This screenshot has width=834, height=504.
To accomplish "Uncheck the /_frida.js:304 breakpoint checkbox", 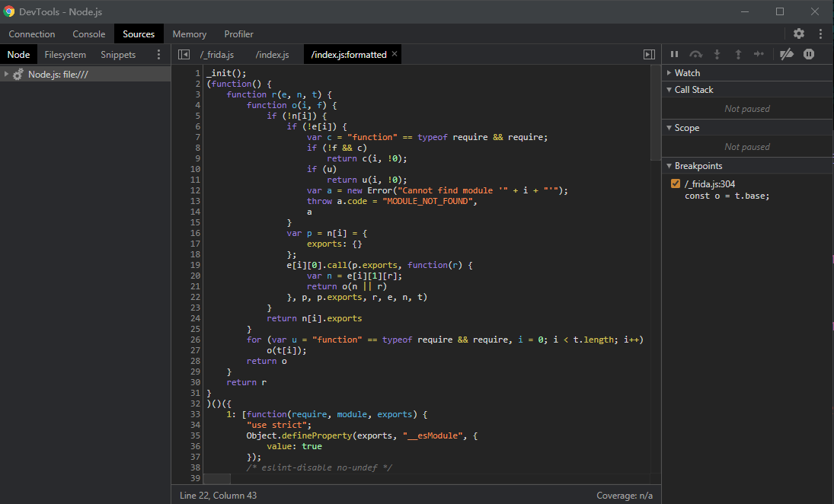I will point(676,183).
